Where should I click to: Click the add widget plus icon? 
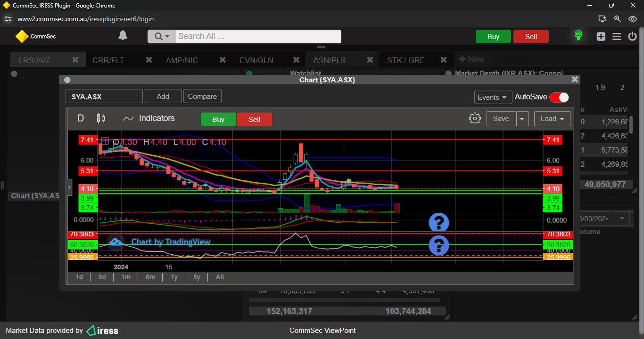pos(601,36)
